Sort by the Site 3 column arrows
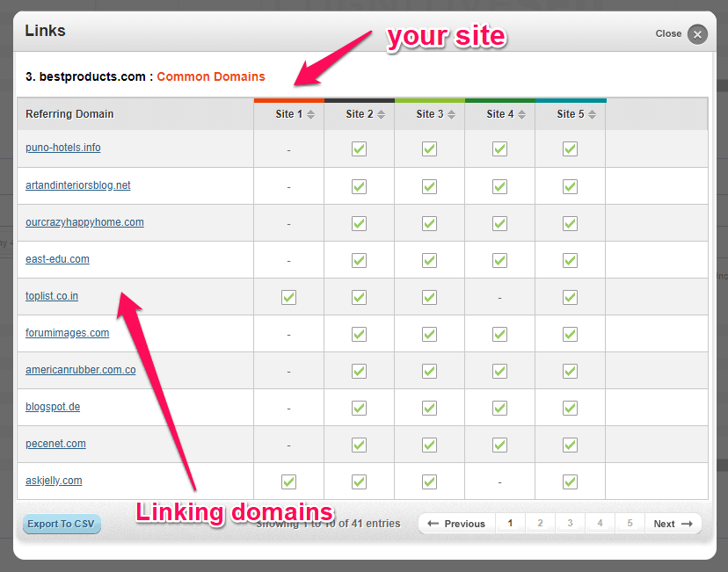The width and height of the screenshot is (728, 572). 451,114
